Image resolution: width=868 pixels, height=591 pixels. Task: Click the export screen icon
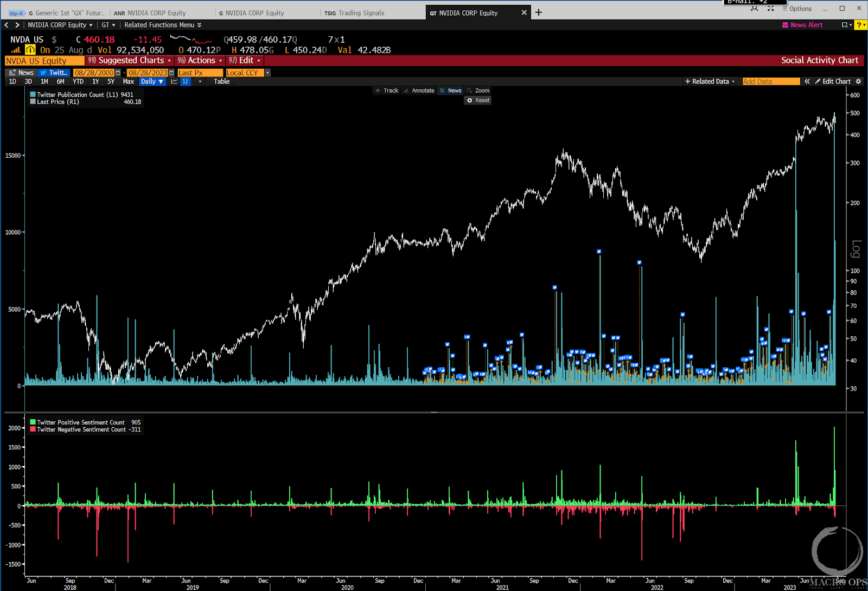845,25
